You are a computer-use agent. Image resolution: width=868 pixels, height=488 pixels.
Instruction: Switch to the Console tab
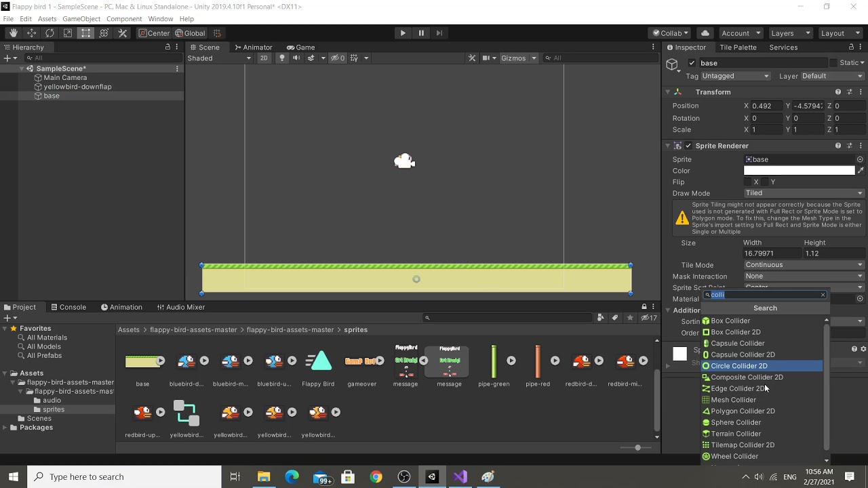tap(67, 307)
